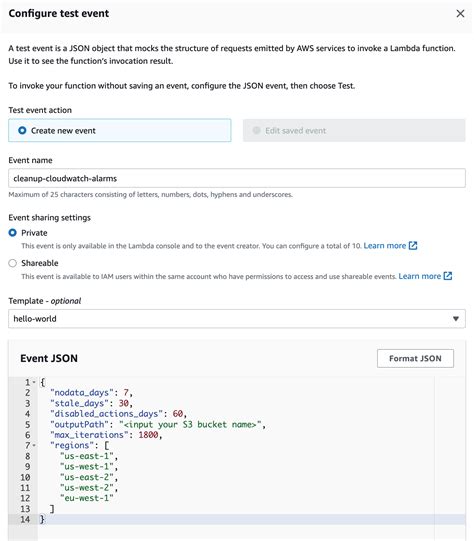The image size is (474, 541).
Task: Click the "nodata_days" key in JSON
Action: coord(82,393)
